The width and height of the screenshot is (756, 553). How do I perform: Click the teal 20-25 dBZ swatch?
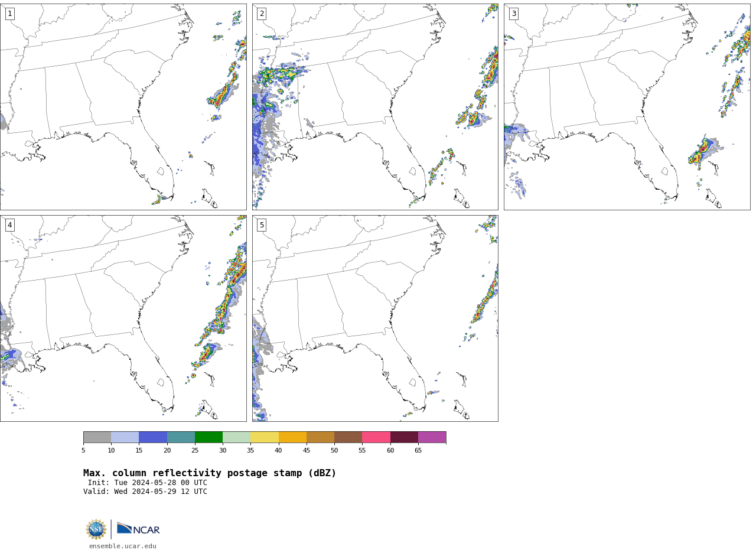181,437
